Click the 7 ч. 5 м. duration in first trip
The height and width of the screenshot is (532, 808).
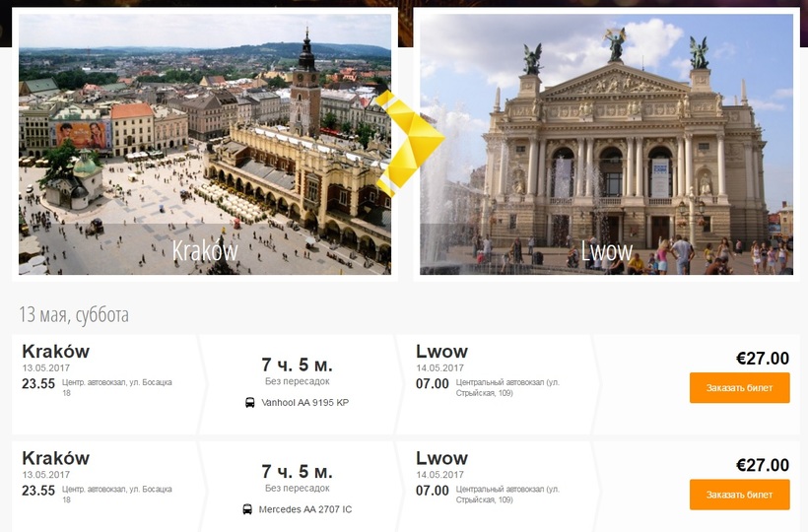(x=298, y=365)
